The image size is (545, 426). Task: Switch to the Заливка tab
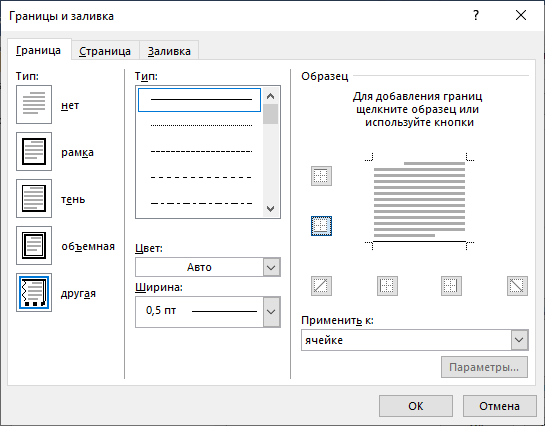169,51
